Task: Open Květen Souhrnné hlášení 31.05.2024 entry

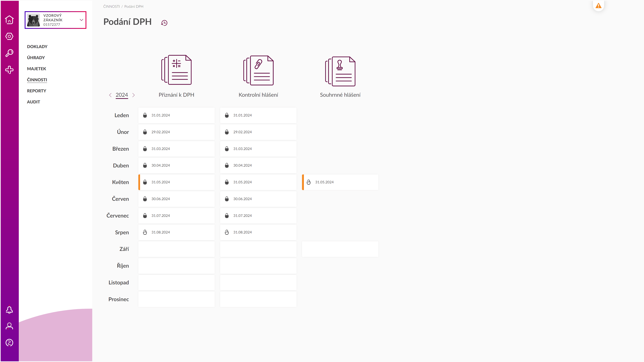Action: [x=340, y=182]
